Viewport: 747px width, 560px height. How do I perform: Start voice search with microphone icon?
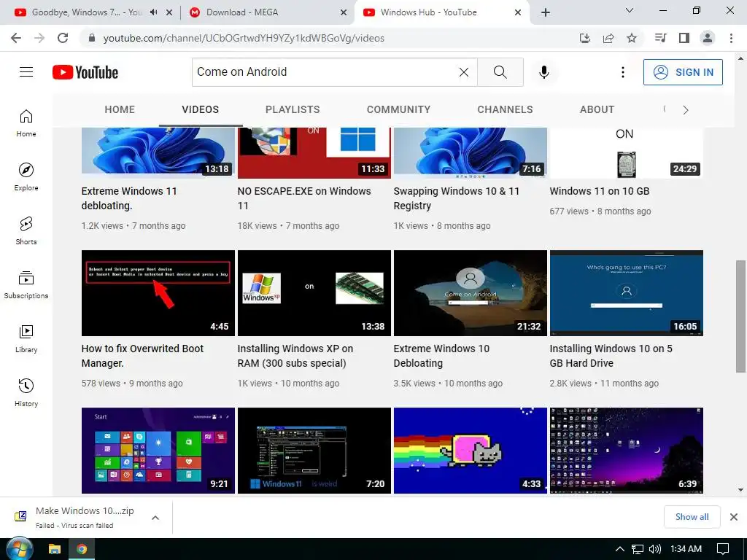pos(544,72)
